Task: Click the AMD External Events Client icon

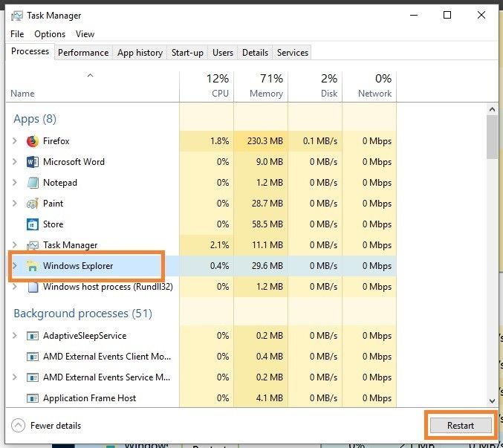Action: (x=33, y=357)
